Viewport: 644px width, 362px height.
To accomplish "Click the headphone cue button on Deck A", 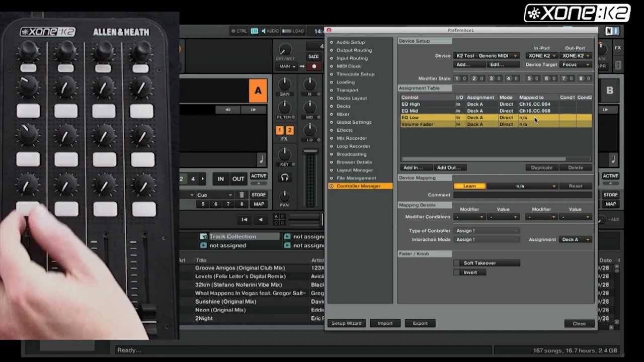I will 285,177.
